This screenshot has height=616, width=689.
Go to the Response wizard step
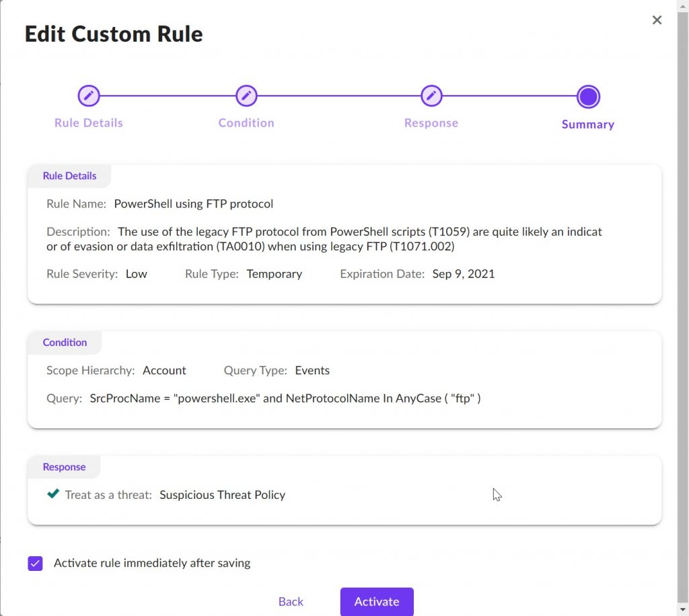(x=431, y=123)
